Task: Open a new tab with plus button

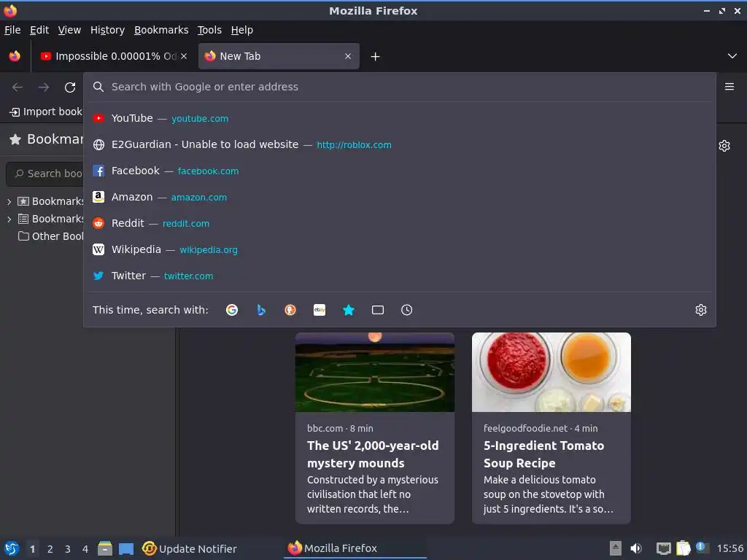Action: click(376, 57)
